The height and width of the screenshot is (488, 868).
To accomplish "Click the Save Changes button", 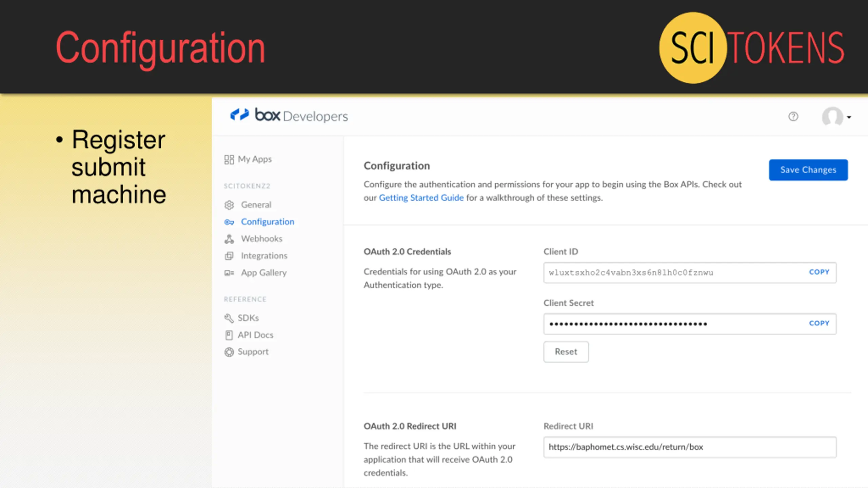I will [x=808, y=170].
